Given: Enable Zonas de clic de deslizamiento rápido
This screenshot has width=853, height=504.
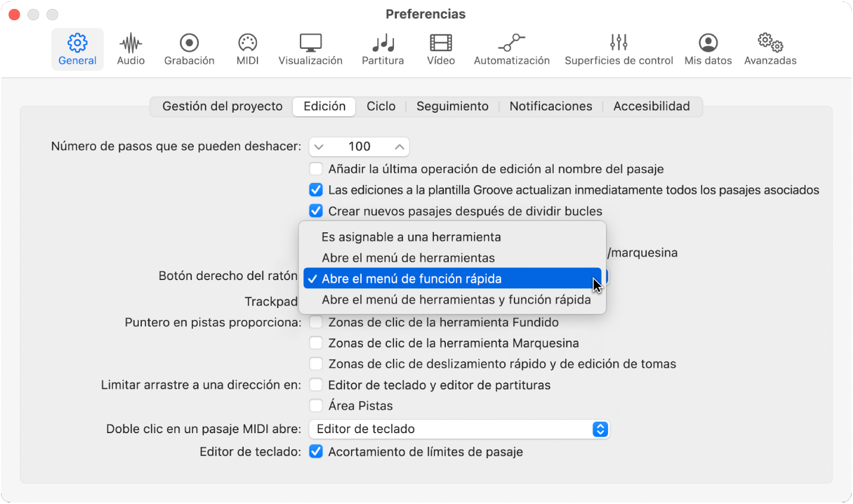Looking at the screenshot, I should click(x=316, y=364).
